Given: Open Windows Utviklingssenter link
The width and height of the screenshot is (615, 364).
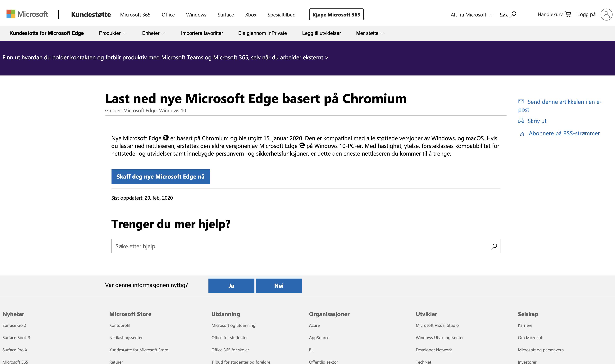Looking at the screenshot, I should 440,338.
